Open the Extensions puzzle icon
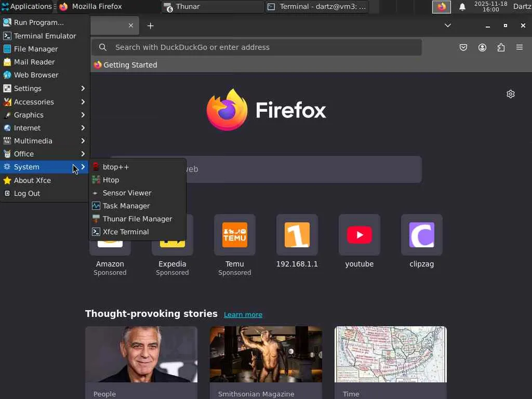 pyautogui.click(x=501, y=47)
